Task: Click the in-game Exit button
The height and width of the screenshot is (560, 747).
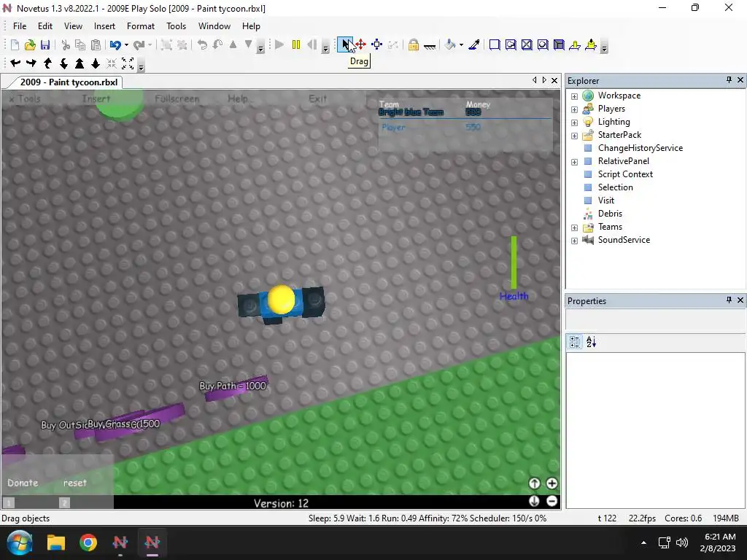Action: [317, 98]
